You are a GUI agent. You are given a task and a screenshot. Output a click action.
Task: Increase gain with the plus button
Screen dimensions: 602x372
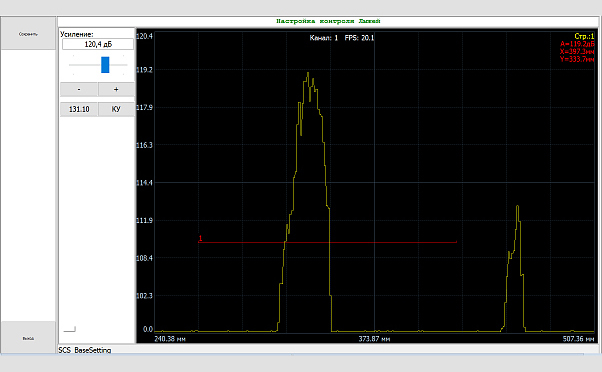coord(116,89)
